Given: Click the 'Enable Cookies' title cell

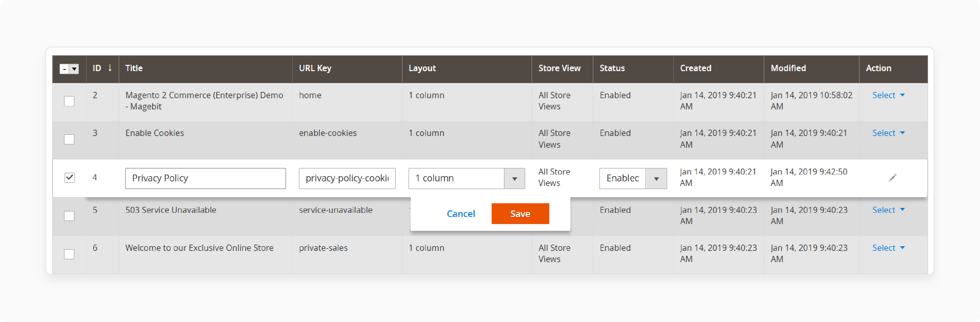Looking at the screenshot, I should click(x=154, y=133).
